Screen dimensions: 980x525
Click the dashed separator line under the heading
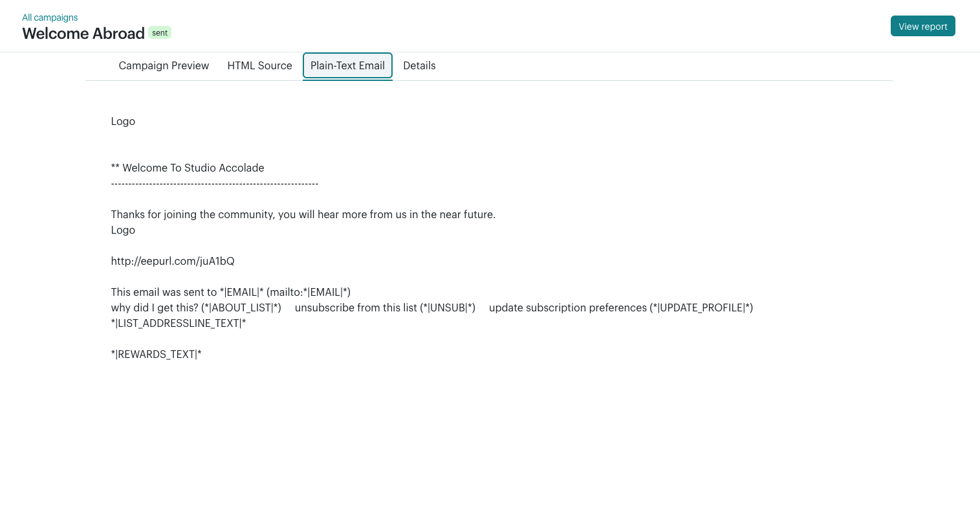214,184
